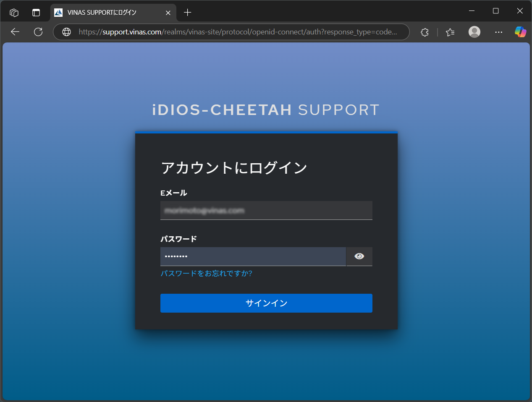This screenshot has width=532, height=402.
Task: Select the address bar URL
Action: (x=238, y=32)
